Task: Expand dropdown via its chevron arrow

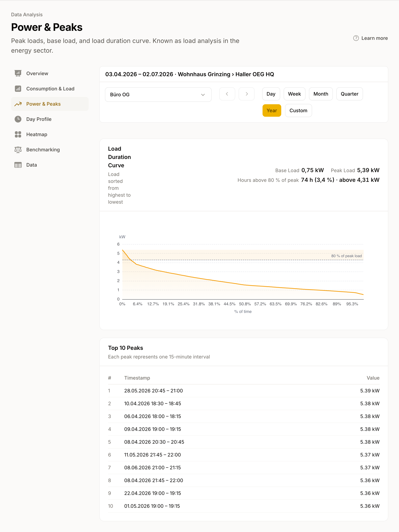Action: [203, 95]
